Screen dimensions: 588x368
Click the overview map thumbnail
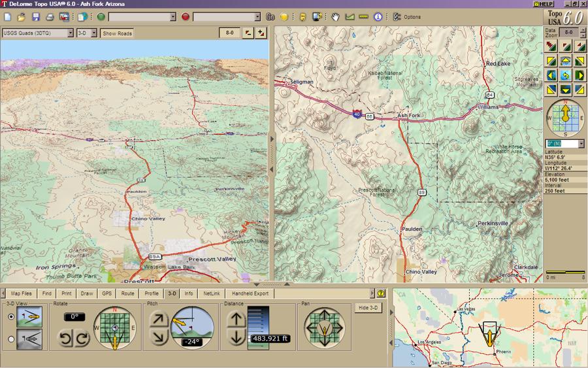click(x=489, y=327)
